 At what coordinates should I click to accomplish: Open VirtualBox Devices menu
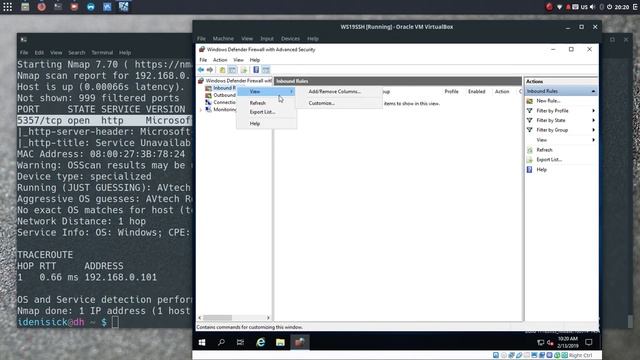[x=290, y=38]
